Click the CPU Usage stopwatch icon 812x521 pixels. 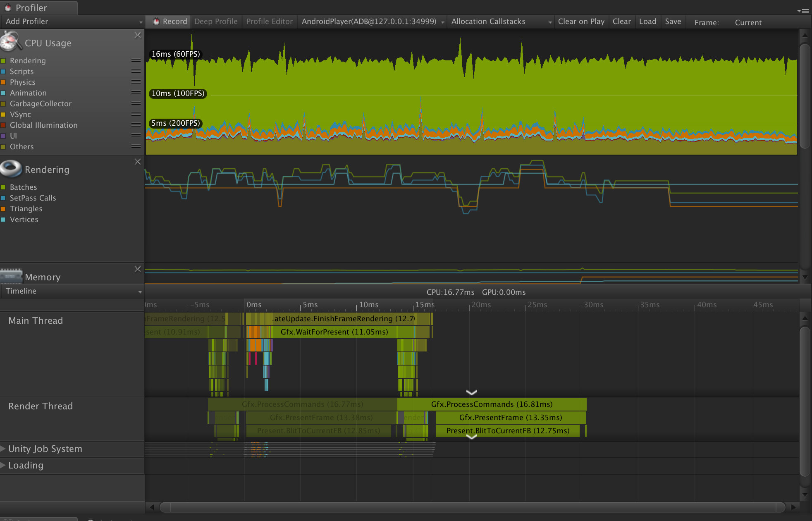click(11, 41)
